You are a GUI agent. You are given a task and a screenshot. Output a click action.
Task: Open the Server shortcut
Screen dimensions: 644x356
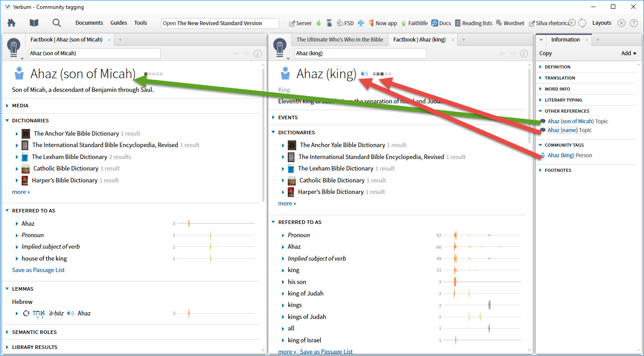click(301, 23)
